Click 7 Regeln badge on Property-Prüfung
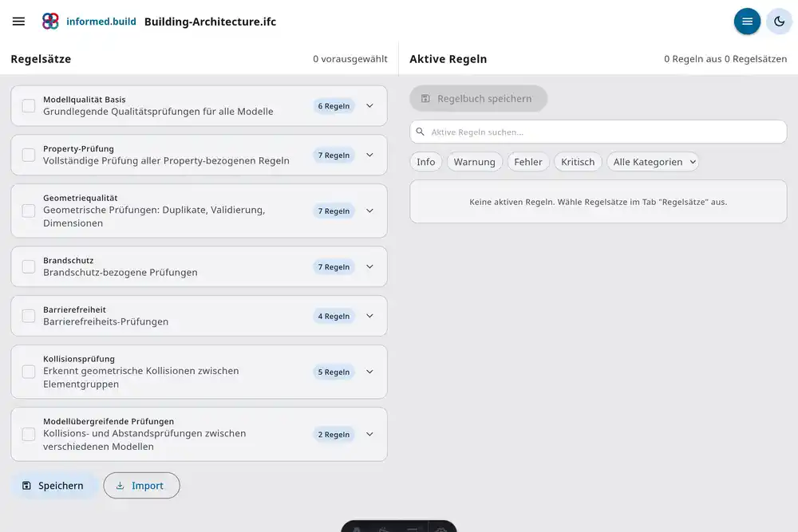Viewport: 798px width, 532px height. [334, 155]
